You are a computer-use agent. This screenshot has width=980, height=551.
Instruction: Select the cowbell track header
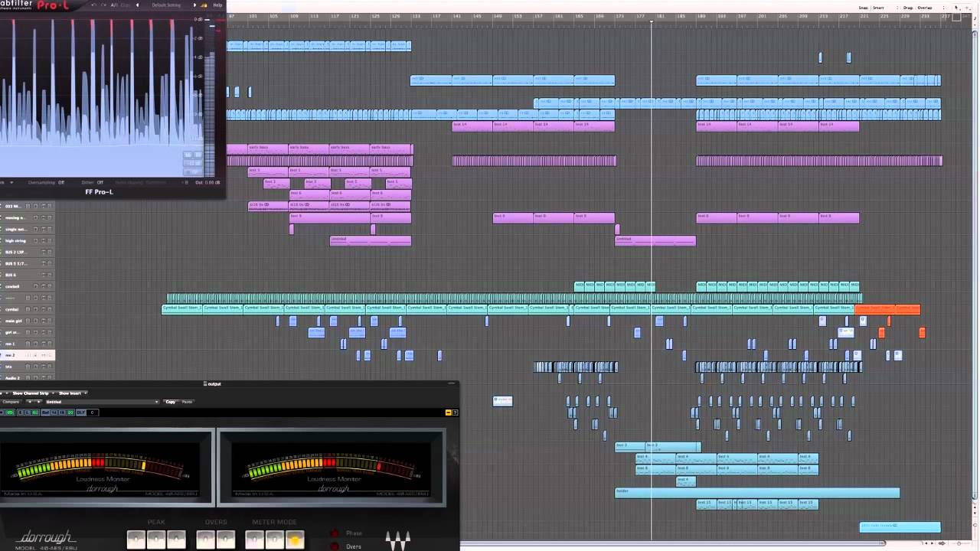pos(28,286)
